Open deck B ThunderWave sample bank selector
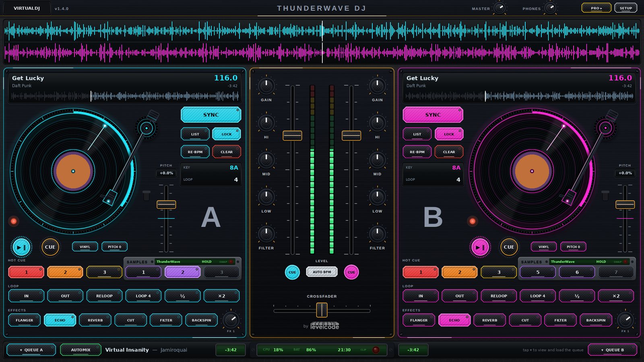 [x=563, y=261]
